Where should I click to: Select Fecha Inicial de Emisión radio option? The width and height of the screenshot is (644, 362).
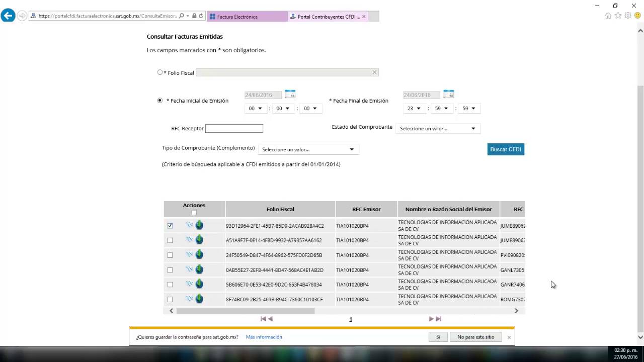coord(160,100)
